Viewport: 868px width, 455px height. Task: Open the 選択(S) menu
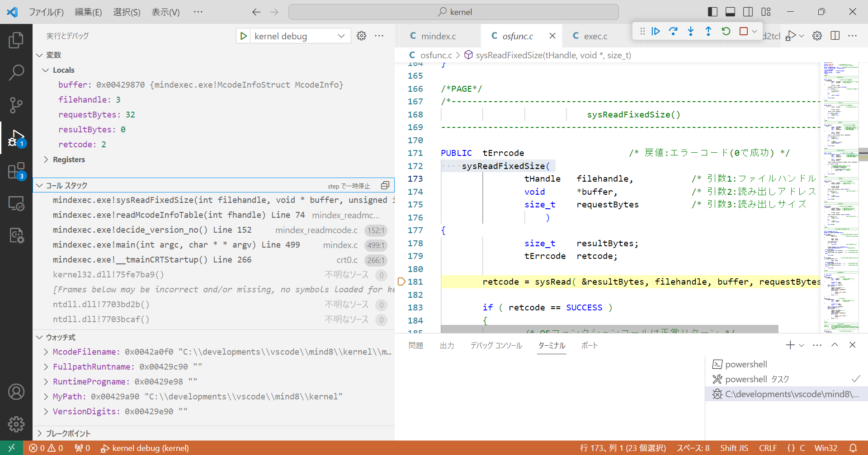(127, 12)
